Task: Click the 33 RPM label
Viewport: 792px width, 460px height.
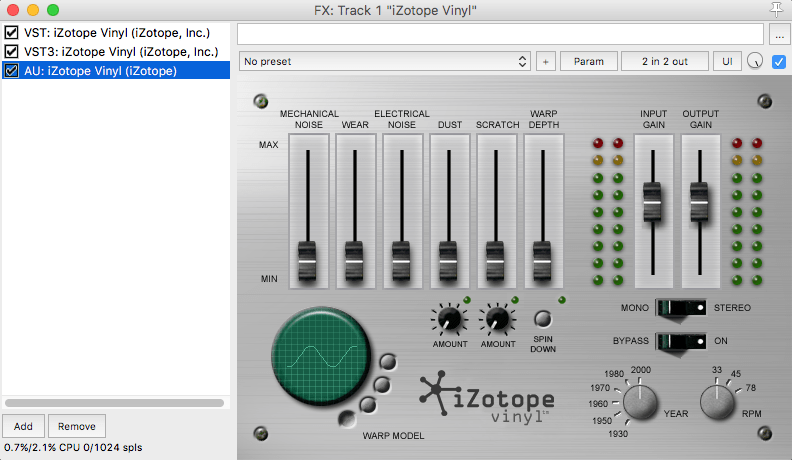Action: tap(717, 370)
